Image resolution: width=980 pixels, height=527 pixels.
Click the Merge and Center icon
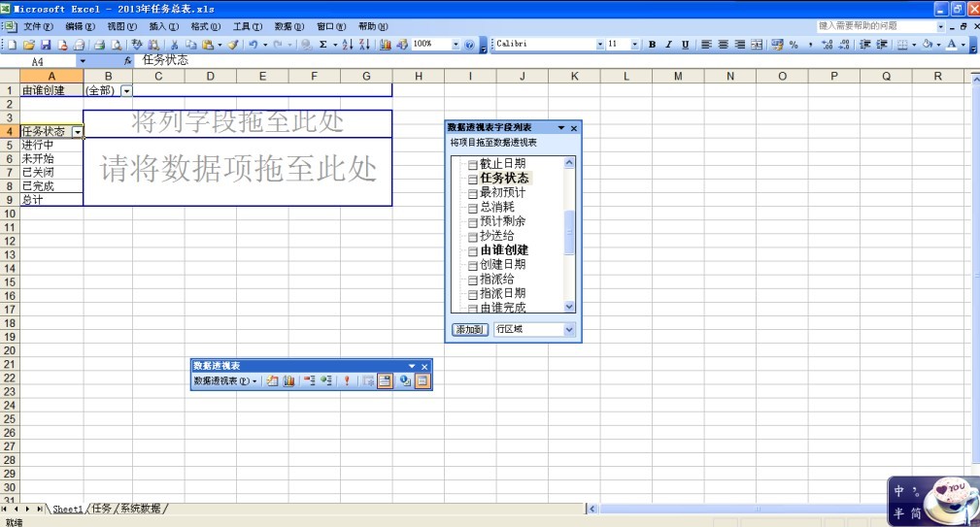pos(757,45)
